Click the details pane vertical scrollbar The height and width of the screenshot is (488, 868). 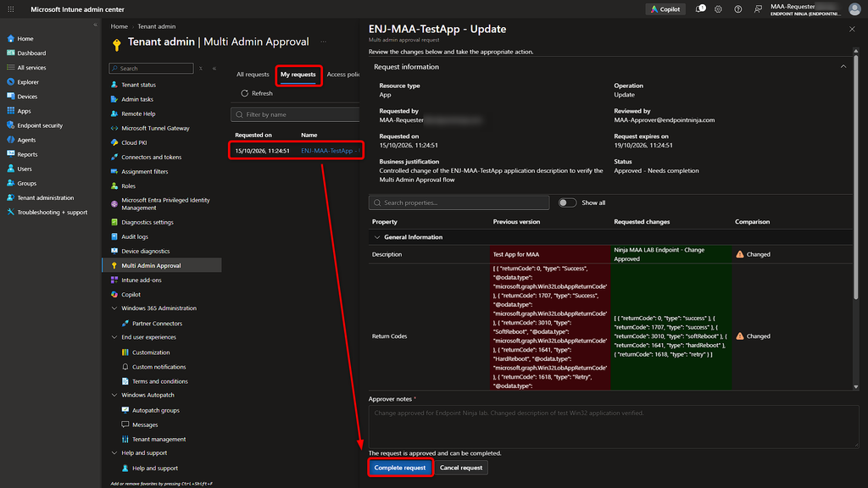856,177
